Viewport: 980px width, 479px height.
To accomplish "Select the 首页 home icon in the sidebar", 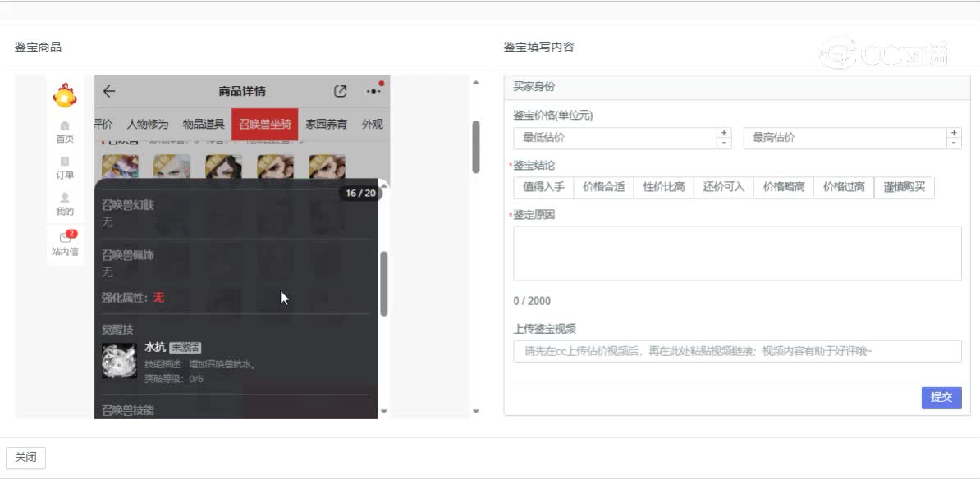I will coord(64,132).
